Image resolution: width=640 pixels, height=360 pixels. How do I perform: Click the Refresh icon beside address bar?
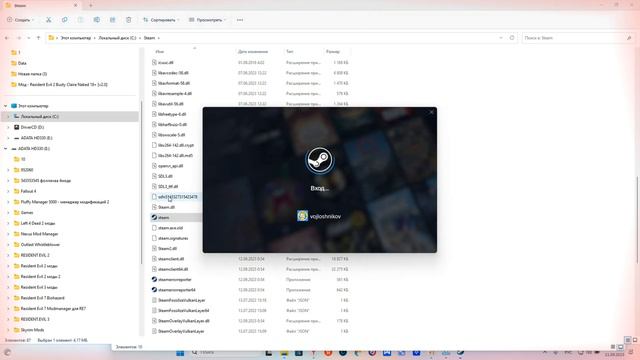[x=512, y=38]
